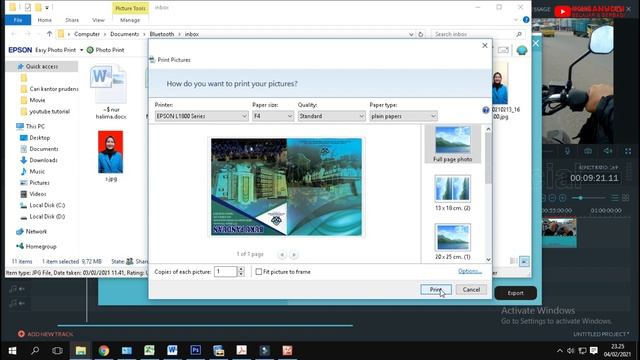Viewport: 640px width, 360px height.
Task: Open the Paper type dropdown
Action: (403, 116)
